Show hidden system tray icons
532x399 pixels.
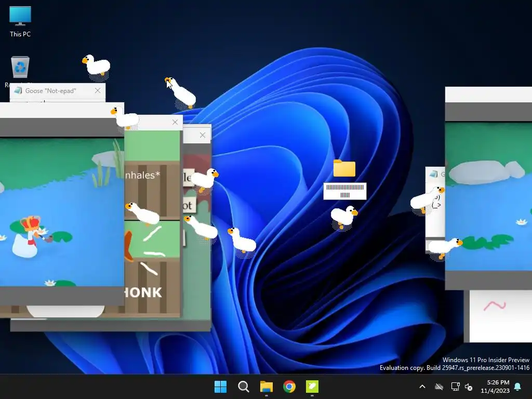(422, 387)
